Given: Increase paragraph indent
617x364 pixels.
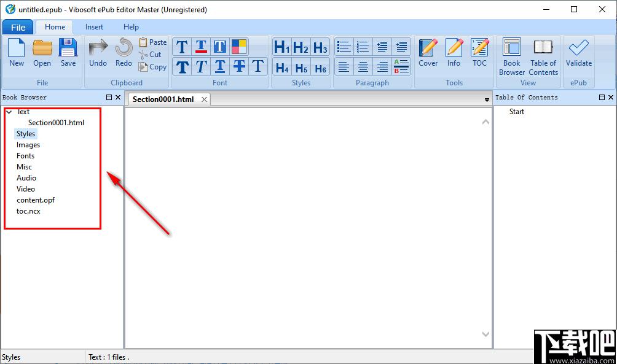Looking at the screenshot, I should pos(382,47).
